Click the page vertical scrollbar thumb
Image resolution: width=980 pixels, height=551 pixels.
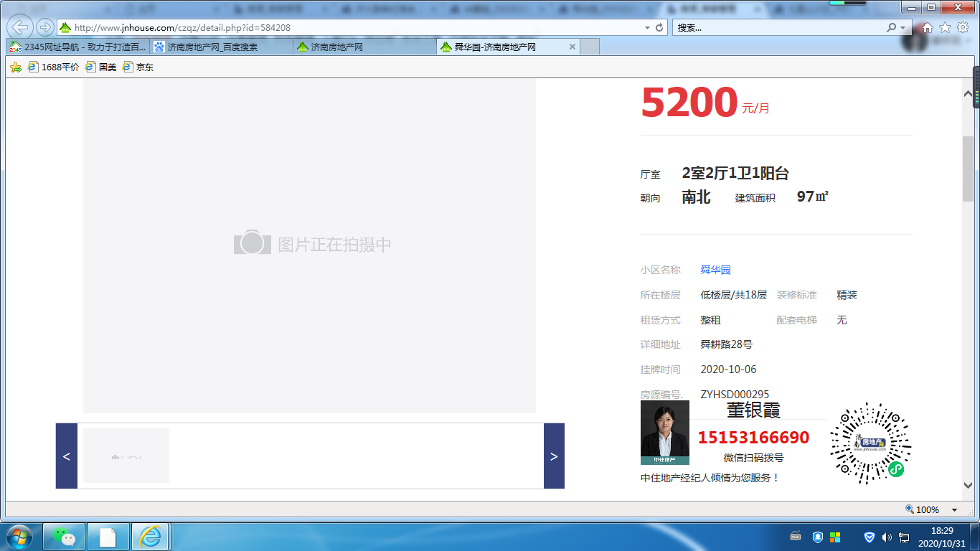968,169
